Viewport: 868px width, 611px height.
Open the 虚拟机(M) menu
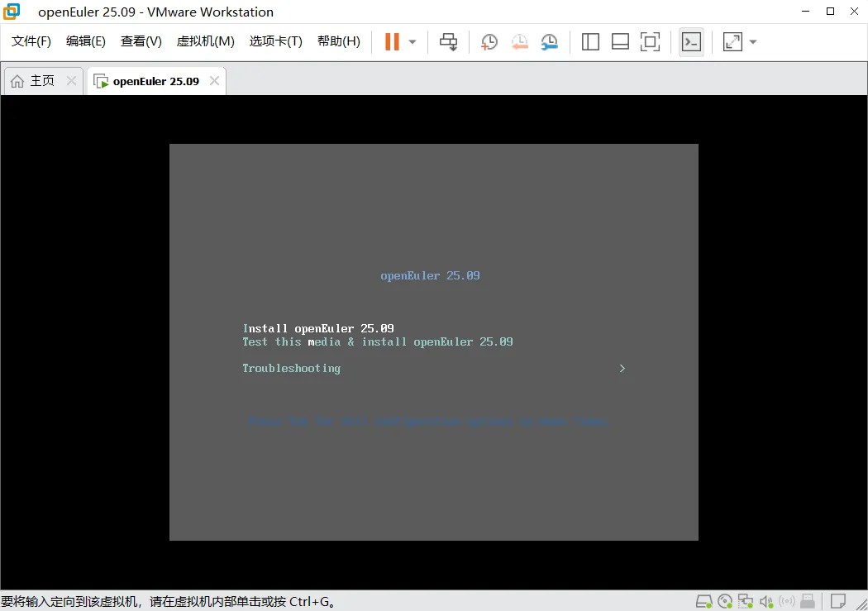205,41
